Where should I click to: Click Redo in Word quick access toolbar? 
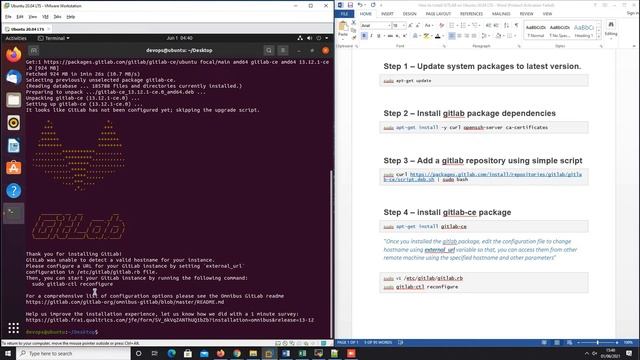[x=373, y=5]
